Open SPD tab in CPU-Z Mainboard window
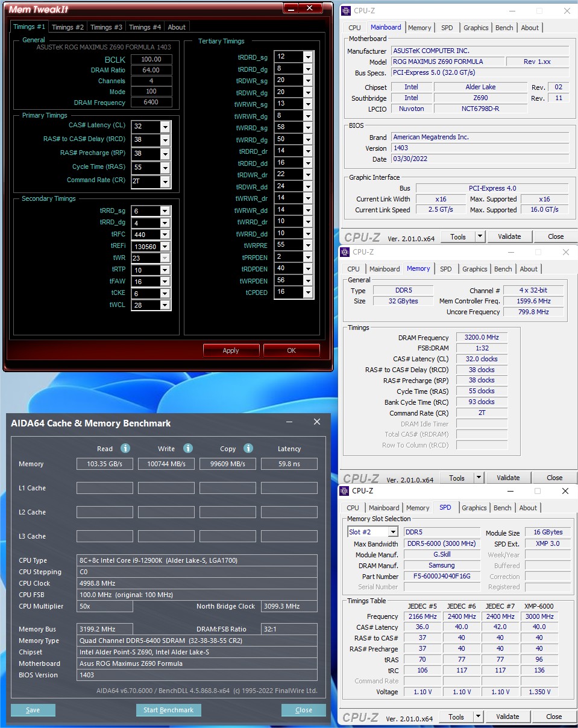This screenshot has width=578, height=728. click(447, 28)
